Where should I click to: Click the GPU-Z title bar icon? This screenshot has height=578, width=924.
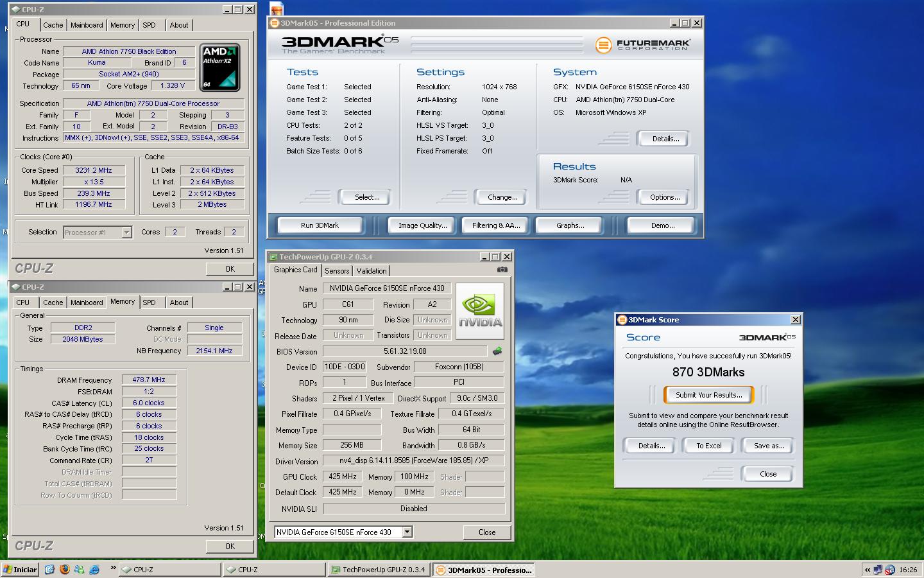click(x=273, y=256)
